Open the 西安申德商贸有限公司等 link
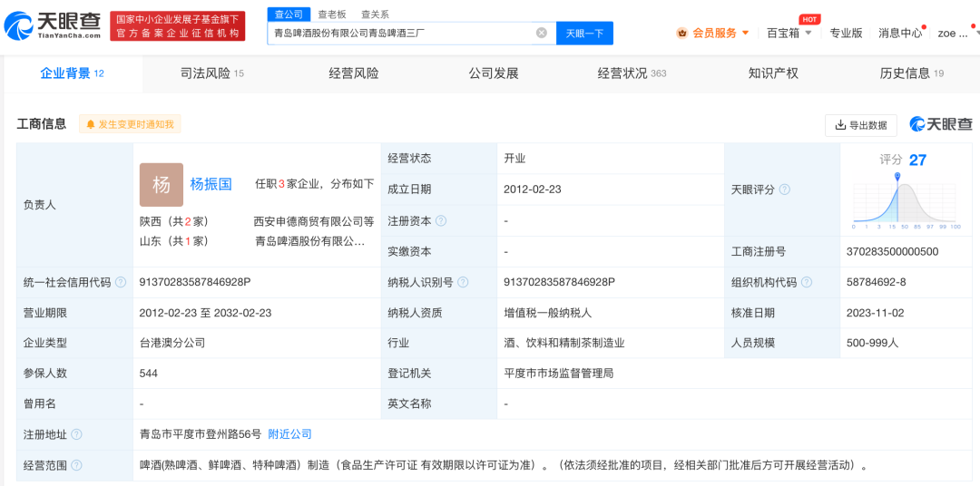The width and height of the screenshot is (980, 486). (314, 221)
